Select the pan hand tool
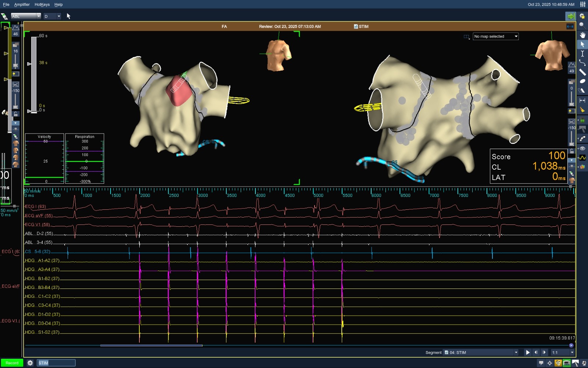Image resolution: width=588 pixels, height=368 pixels. pos(582,35)
